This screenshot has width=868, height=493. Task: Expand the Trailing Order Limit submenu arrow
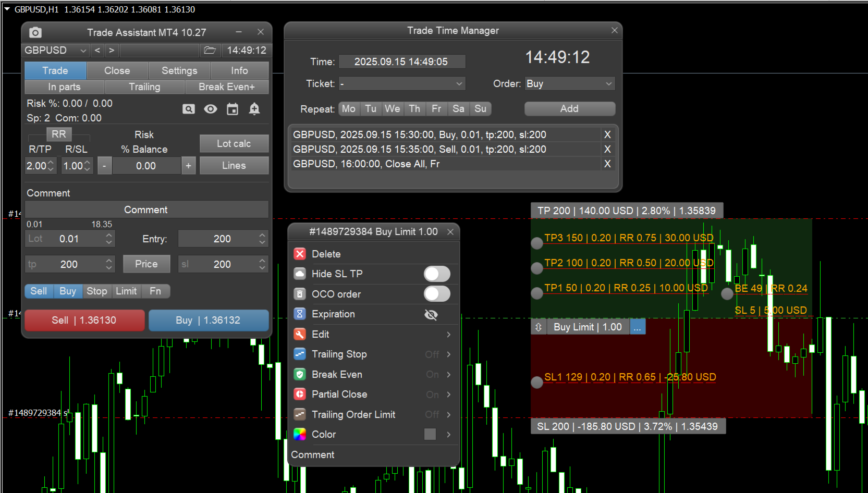tap(448, 414)
